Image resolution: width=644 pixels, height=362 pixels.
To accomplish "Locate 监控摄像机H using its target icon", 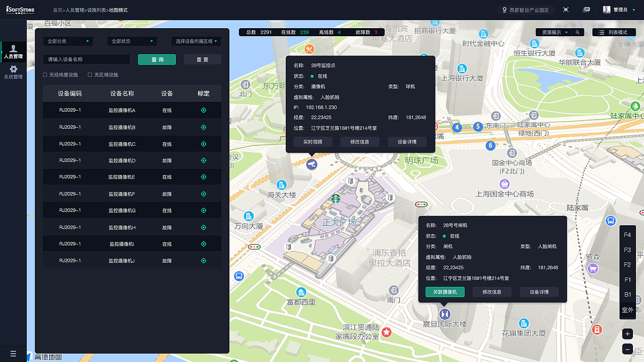I will coord(204,227).
